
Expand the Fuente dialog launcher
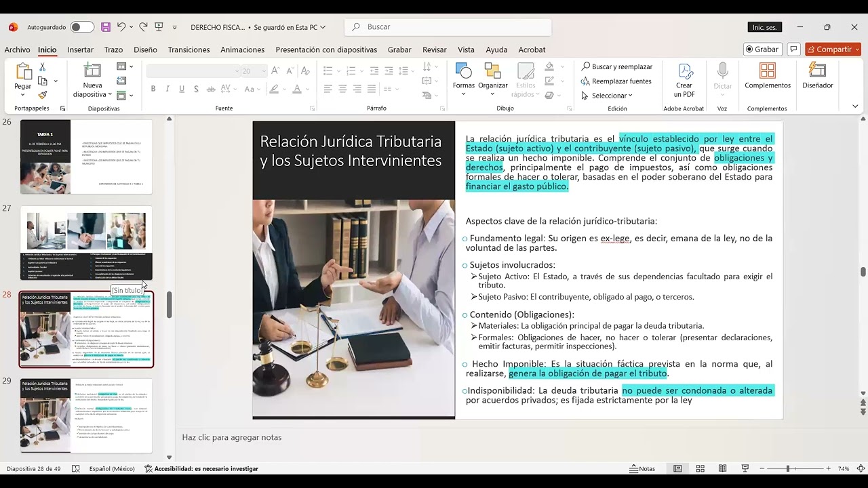point(312,108)
